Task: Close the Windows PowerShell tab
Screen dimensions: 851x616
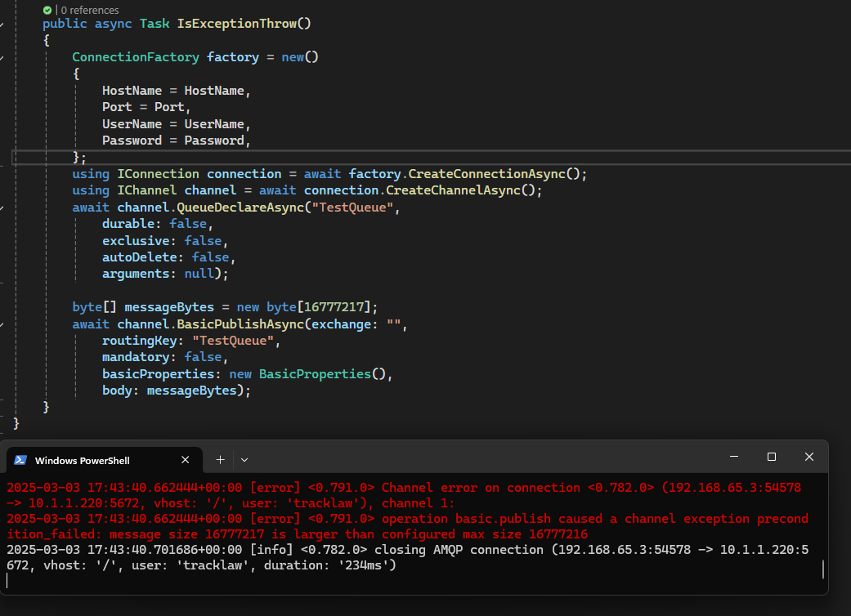Action: point(185,460)
